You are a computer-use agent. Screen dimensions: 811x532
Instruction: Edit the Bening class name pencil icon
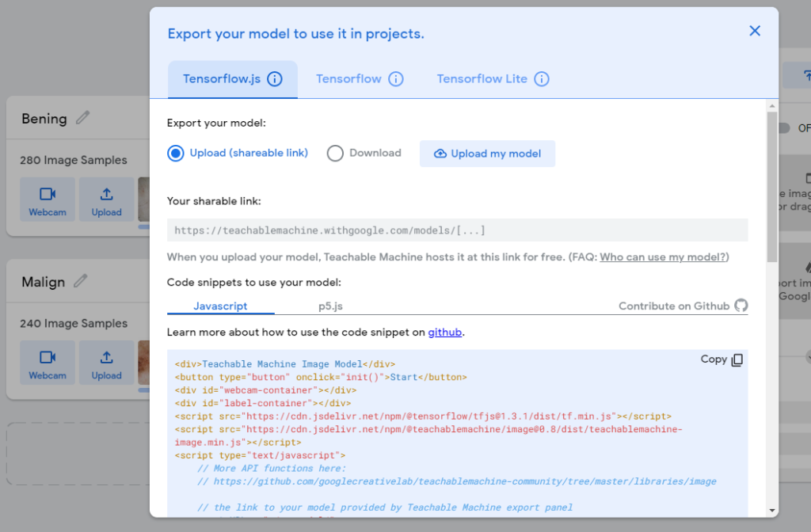point(82,118)
